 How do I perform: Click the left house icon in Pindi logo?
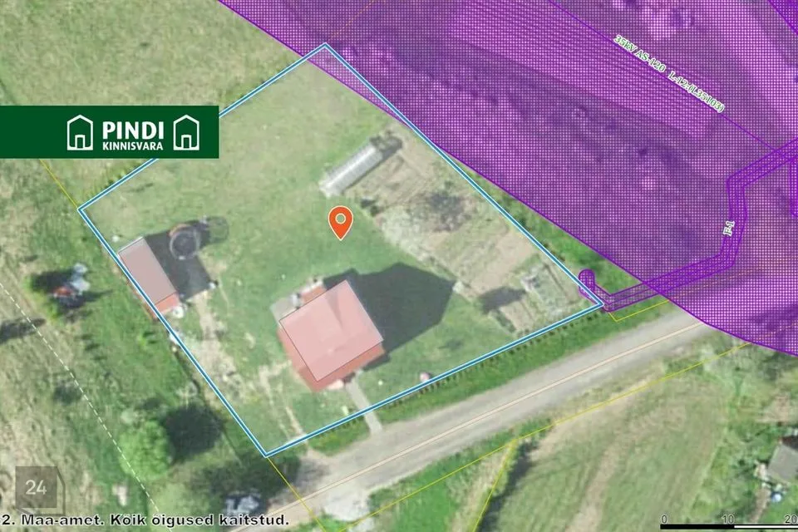pyautogui.click(x=81, y=133)
